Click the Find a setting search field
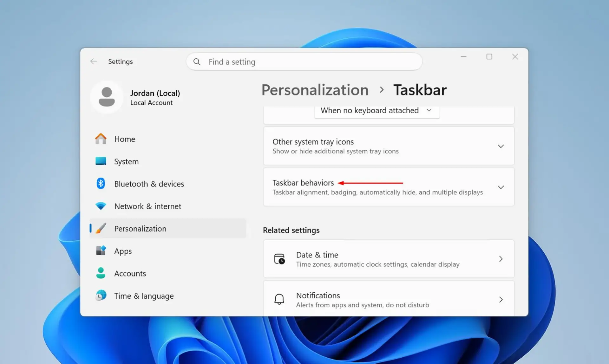Screen dimensions: 609x364 [304, 62]
